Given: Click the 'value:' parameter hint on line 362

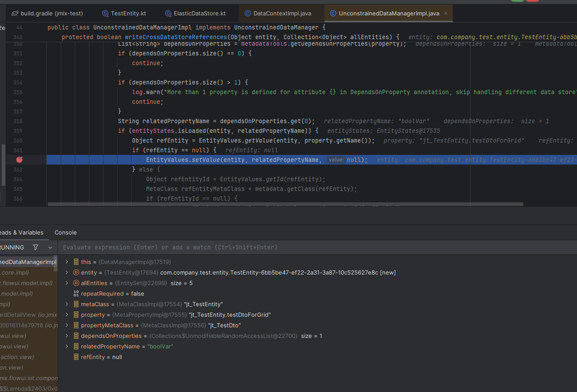Looking at the screenshot, I should click(x=336, y=160).
